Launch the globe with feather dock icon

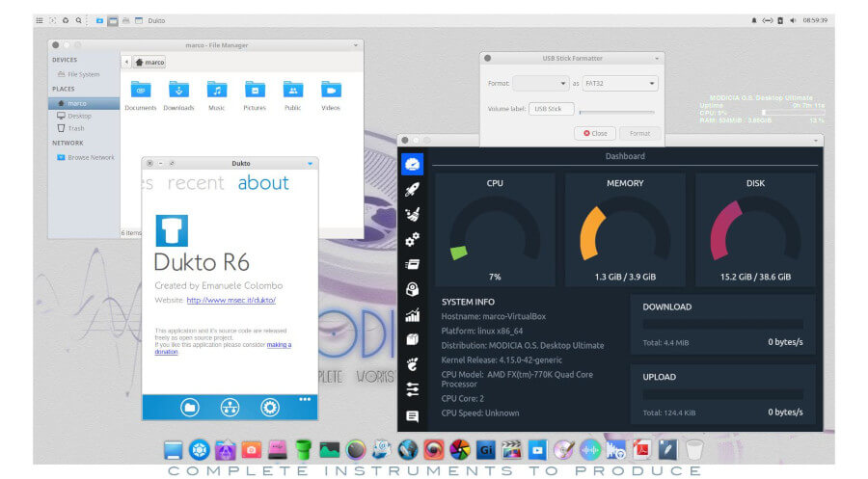point(407,450)
